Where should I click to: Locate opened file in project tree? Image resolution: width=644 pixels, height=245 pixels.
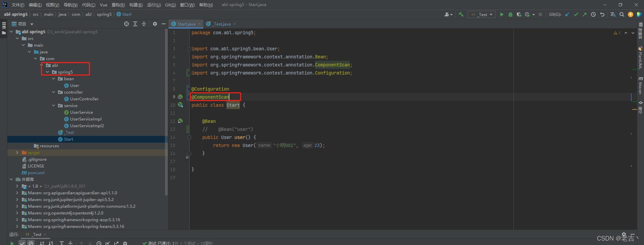pos(126,24)
